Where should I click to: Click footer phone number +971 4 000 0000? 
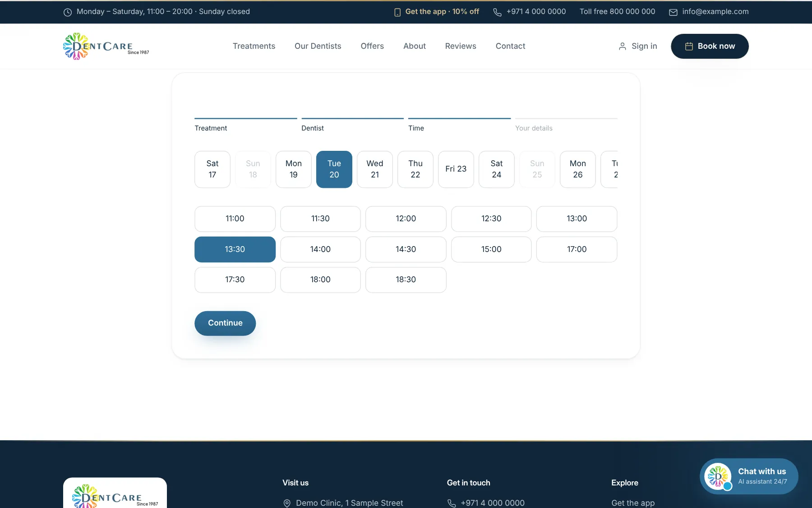click(493, 503)
